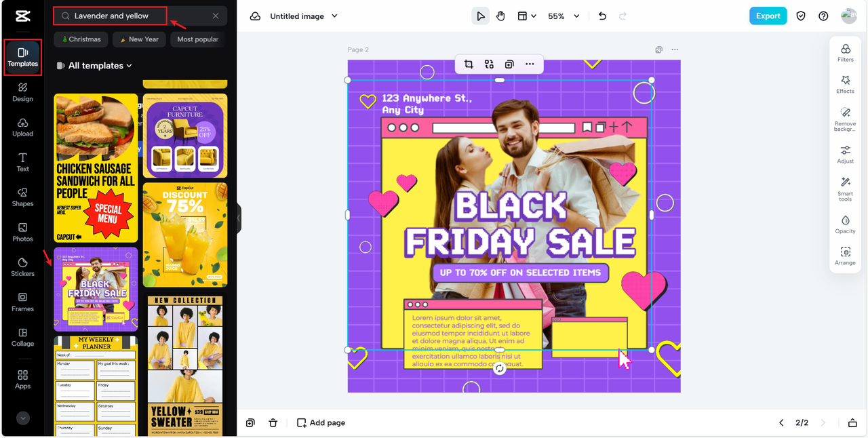Viewport: 868px width, 438px height.
Task: Open more options in floating toolbar
Action: (530, 64)
